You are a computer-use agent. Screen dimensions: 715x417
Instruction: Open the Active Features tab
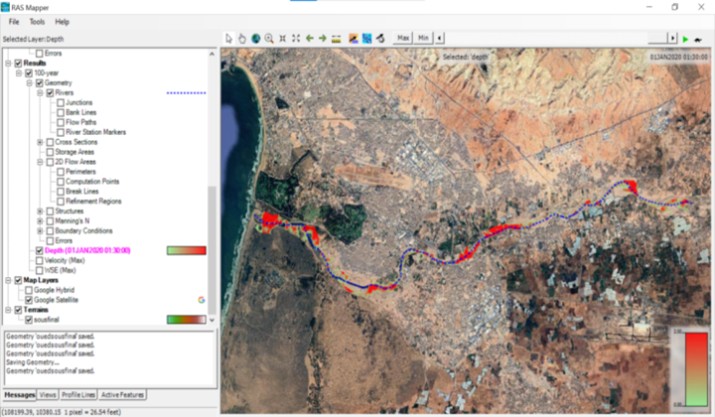pyautogui.click(x=122, y=395)
